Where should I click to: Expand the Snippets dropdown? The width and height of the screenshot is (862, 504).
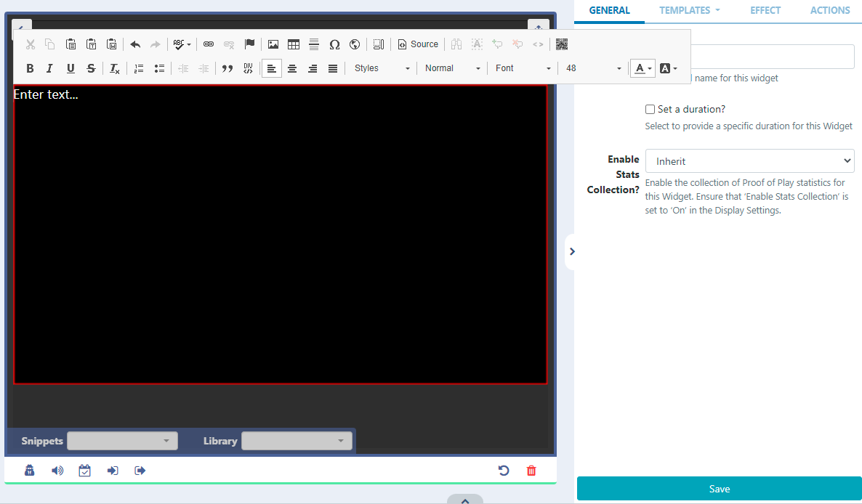[x=122, y=441]
